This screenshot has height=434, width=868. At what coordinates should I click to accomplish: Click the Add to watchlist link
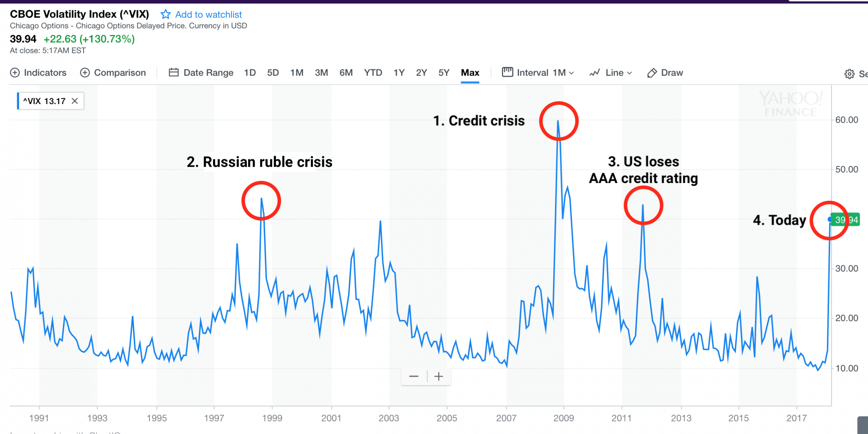click(208, 14)
